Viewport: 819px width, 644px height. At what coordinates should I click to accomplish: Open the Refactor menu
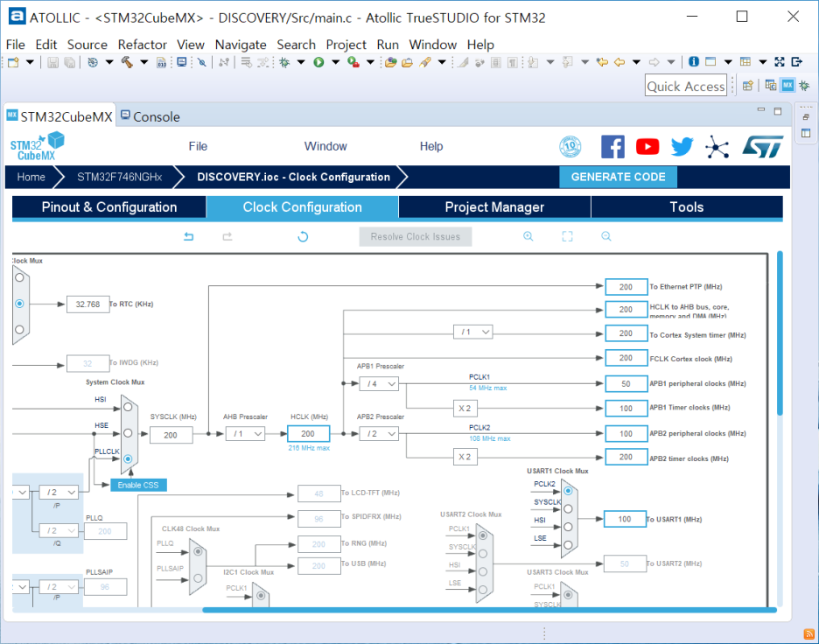click(142, 45)
